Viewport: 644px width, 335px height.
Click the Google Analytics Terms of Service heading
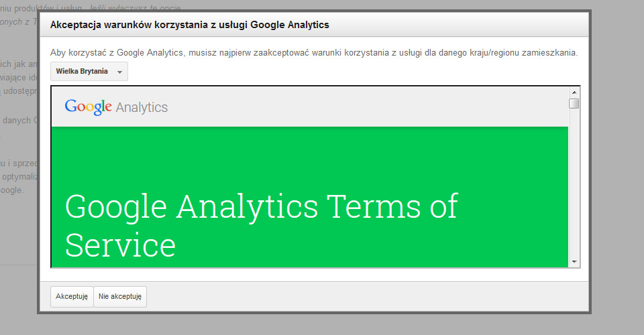[261, 225]
